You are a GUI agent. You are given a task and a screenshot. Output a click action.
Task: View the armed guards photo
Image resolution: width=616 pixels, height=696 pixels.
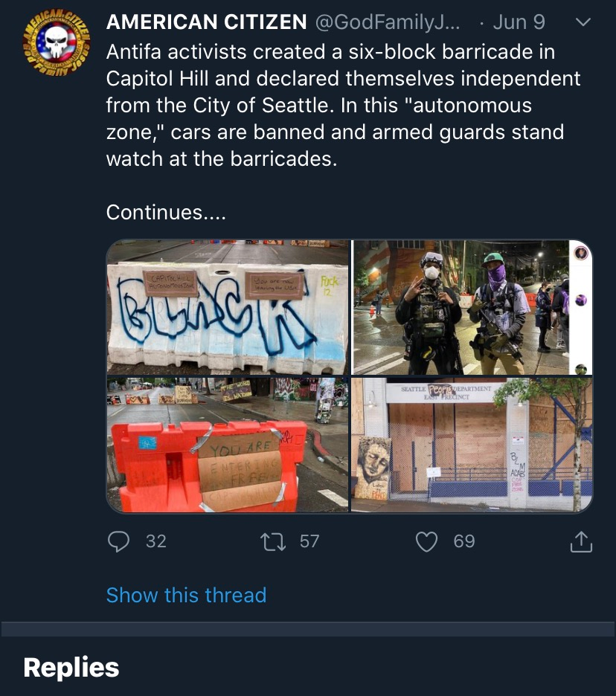pyautogui.click(x=472, y=307)
